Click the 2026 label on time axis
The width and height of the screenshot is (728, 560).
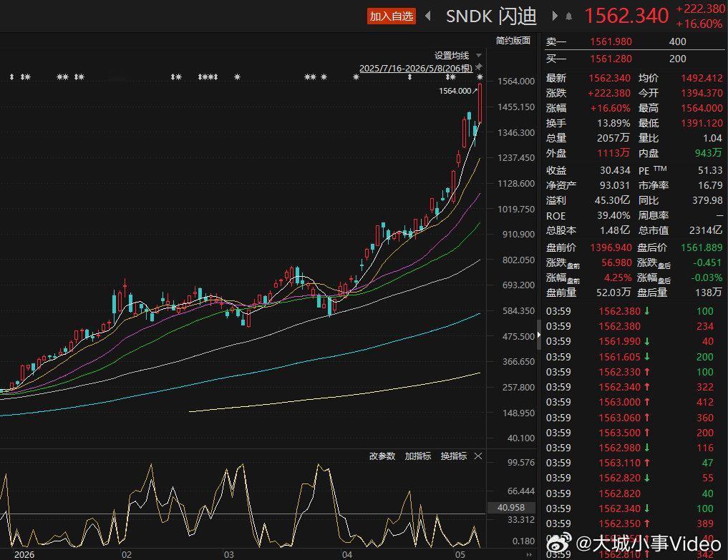coord(24,554)
